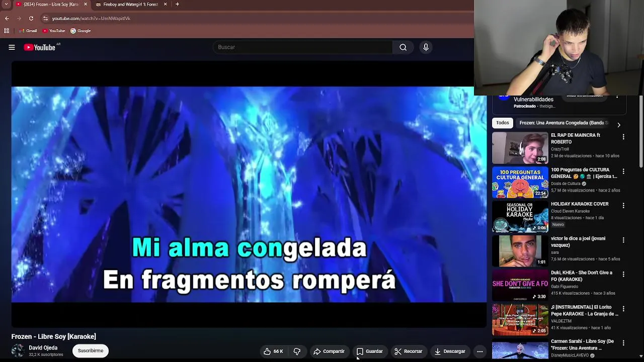Click the Recortar clip button

tap(408, 351)
